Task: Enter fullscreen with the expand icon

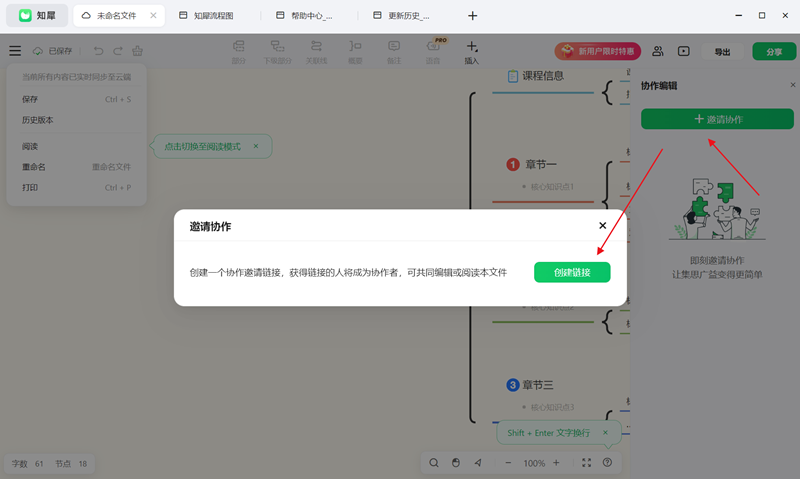Action: point(586,463)
